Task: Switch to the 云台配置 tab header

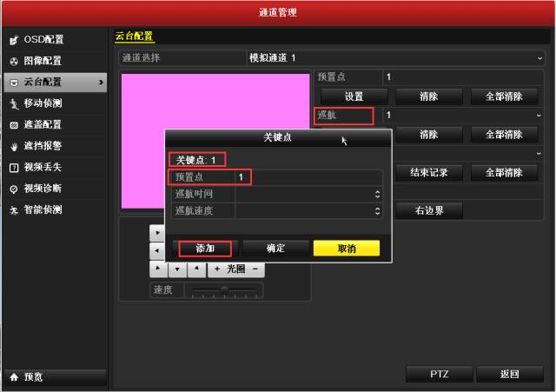Action: coord(134,37)
